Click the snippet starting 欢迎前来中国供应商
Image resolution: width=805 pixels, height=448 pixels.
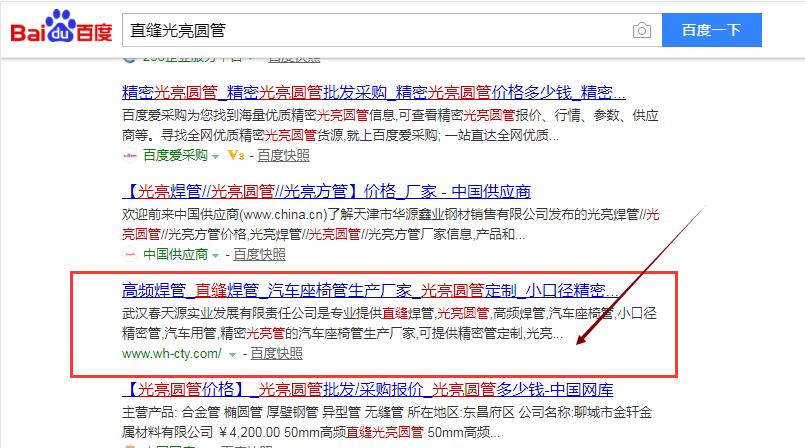click(x=391, y=224)
